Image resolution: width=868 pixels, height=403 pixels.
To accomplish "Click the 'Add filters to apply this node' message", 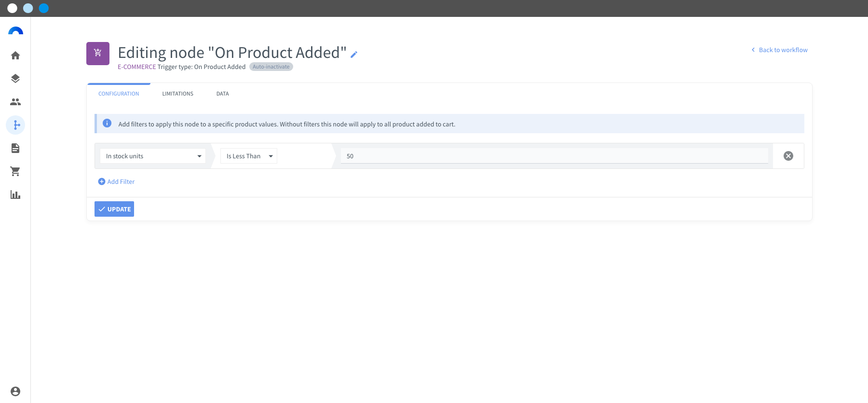I will tap(287, 124).
